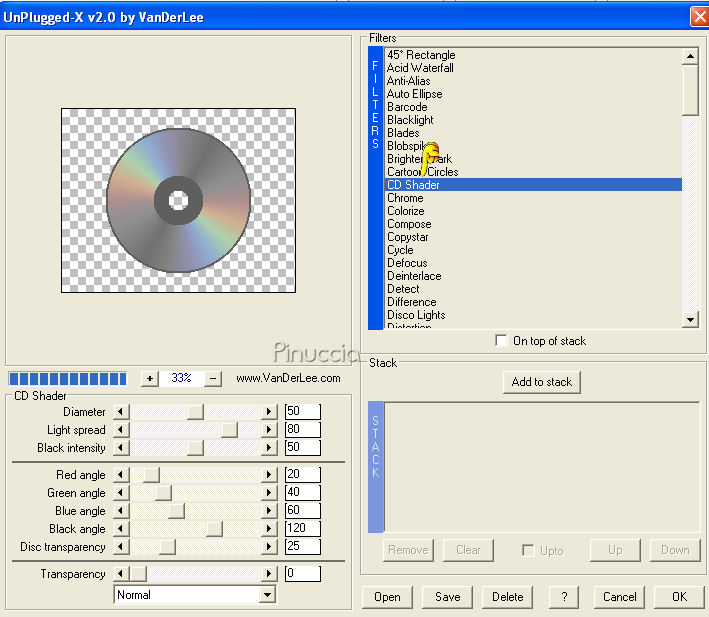
Task: Click Blue angle left arrow
Action: tap(121, 511)
